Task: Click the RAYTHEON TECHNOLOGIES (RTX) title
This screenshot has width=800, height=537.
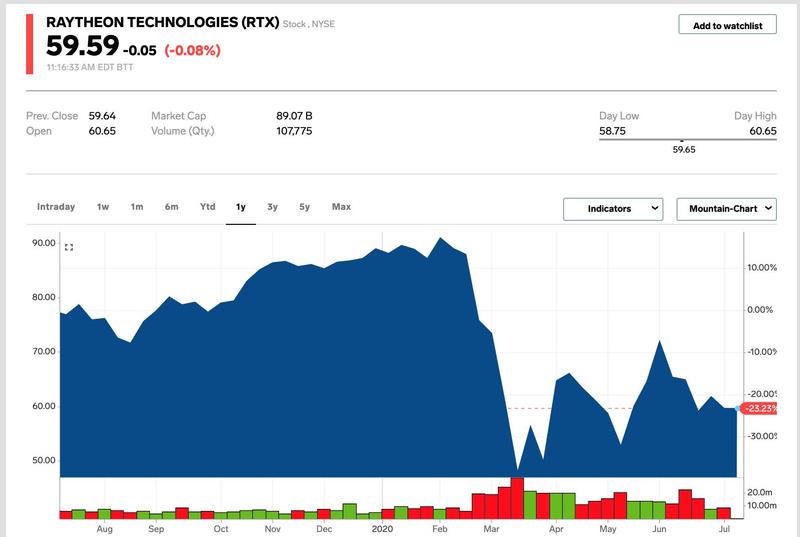Action: click(x=163, y=22)
